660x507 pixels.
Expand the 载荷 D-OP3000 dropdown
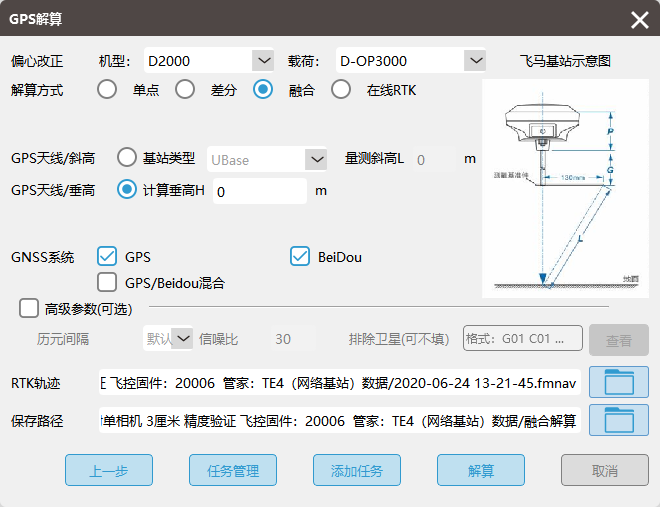[475, 61]
